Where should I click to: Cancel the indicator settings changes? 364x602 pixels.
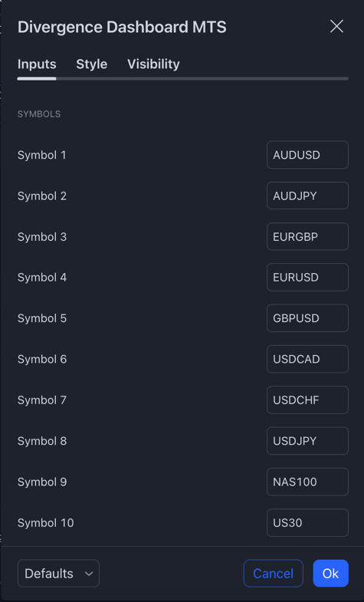point(273,573)
